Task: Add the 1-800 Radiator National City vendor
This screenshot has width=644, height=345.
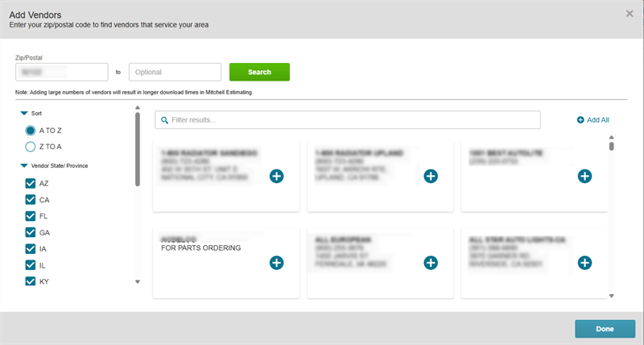Action: [x=276, y=176]
